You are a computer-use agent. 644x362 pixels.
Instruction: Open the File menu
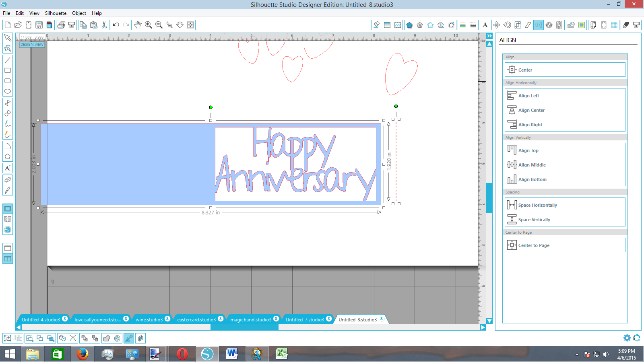6,13
